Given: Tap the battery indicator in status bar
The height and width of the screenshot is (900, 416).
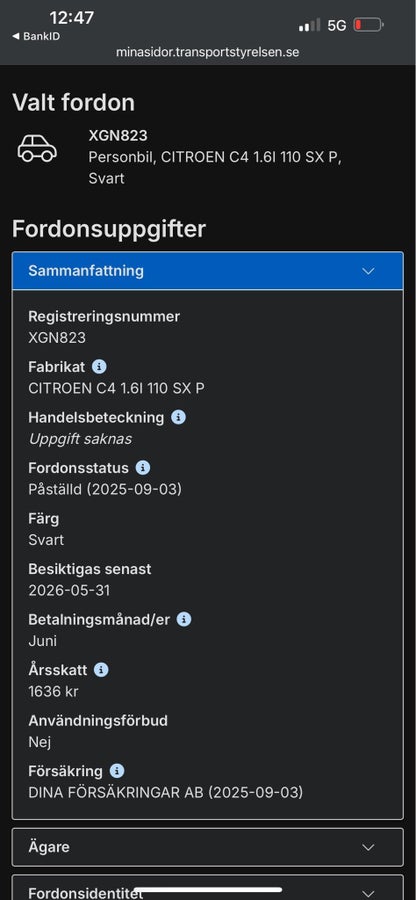Looking at the screenshot, I should point(368,25).
